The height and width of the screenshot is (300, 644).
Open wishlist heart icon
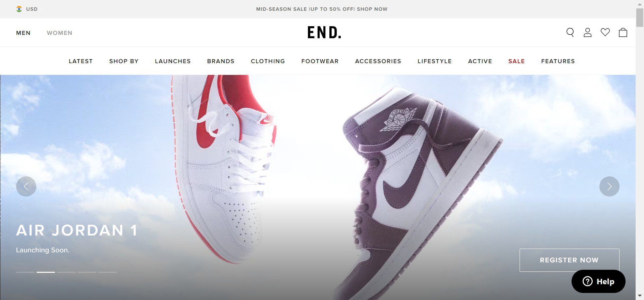[x=605, y=32]
